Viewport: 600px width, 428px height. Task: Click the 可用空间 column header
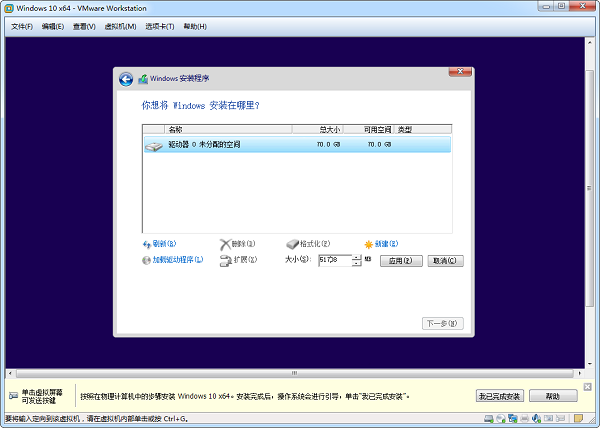coord(368,129)
